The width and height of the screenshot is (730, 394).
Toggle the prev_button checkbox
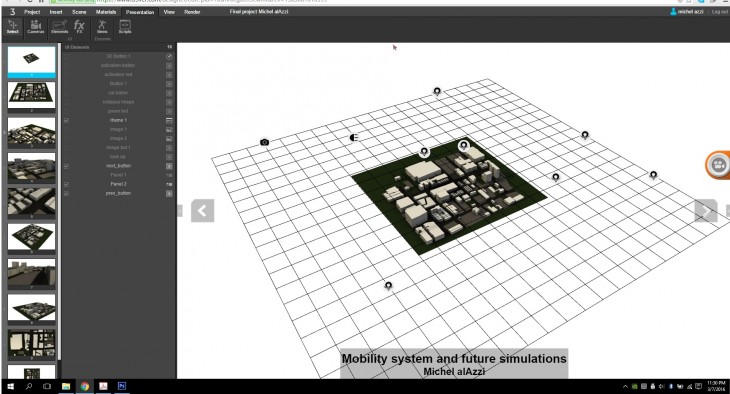pos(67,193)
